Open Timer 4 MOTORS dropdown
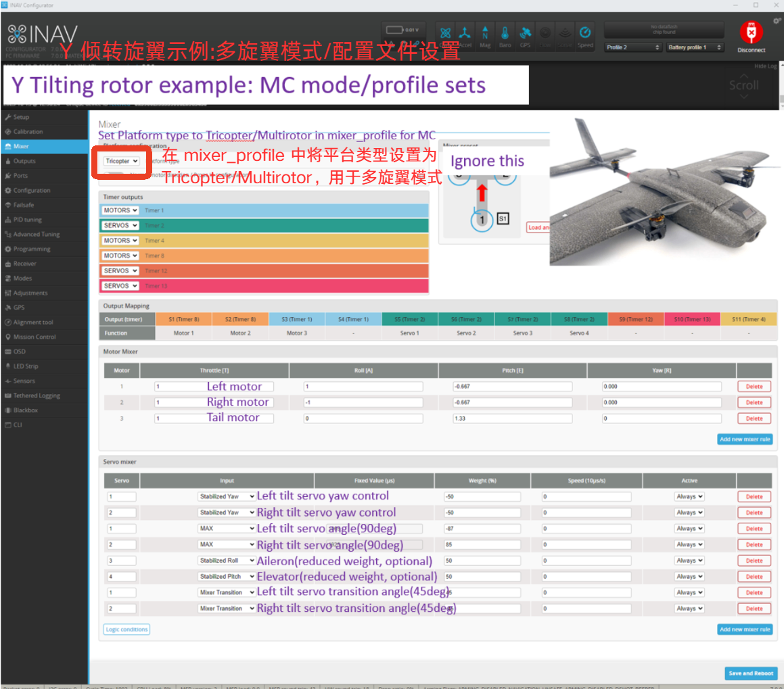Screen dimensions: 784x689 pos(120,240)
